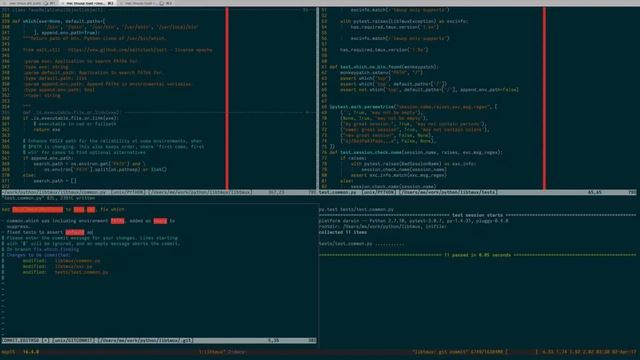Click line 64 assert with default_paths
This screenshot has width=640, height=360.
(393, 84)
